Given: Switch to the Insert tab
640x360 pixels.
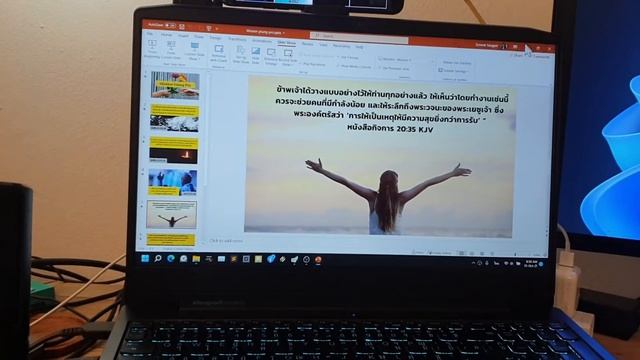Looking at the screenshot, I should click(x=183, y=36).
